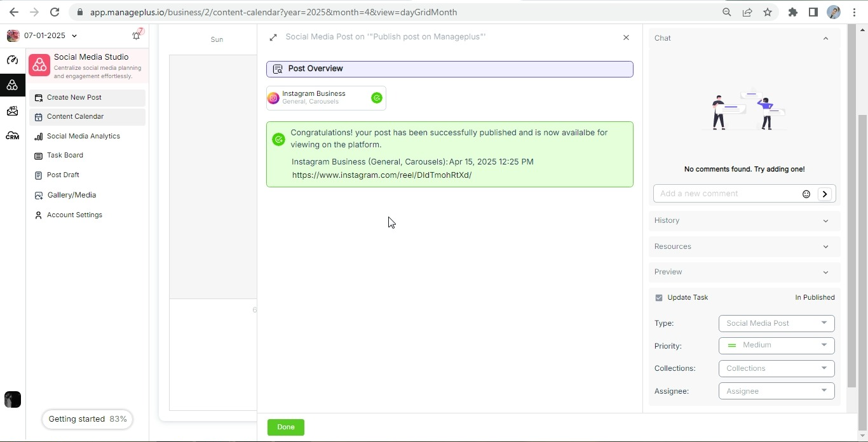Go back using the browser back arrow
Image resolution: width=868 pixels, height=442 pixels.
coord(14,12)
